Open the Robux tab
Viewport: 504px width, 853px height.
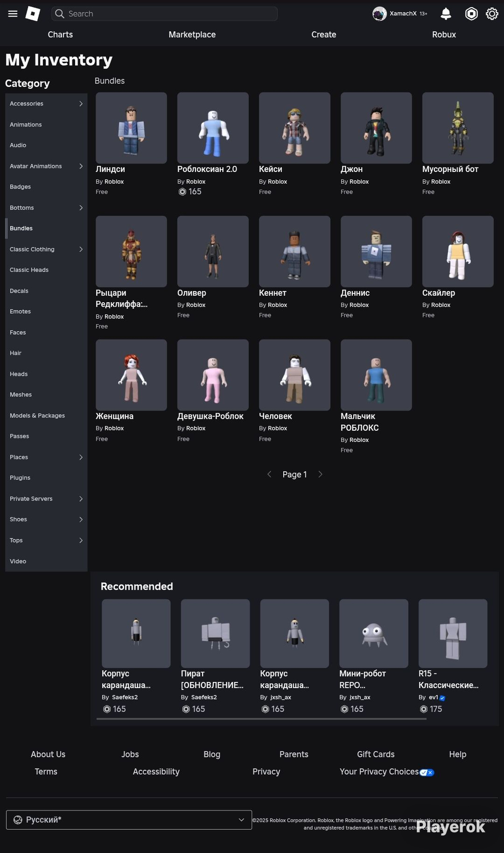444,34
